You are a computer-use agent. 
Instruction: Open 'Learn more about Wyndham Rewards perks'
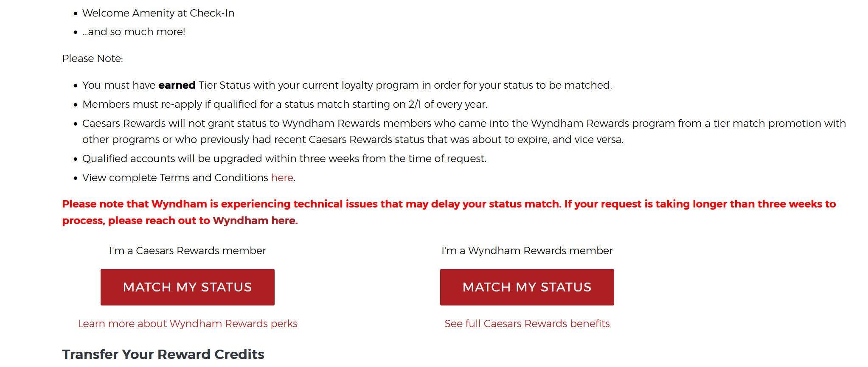187,324
